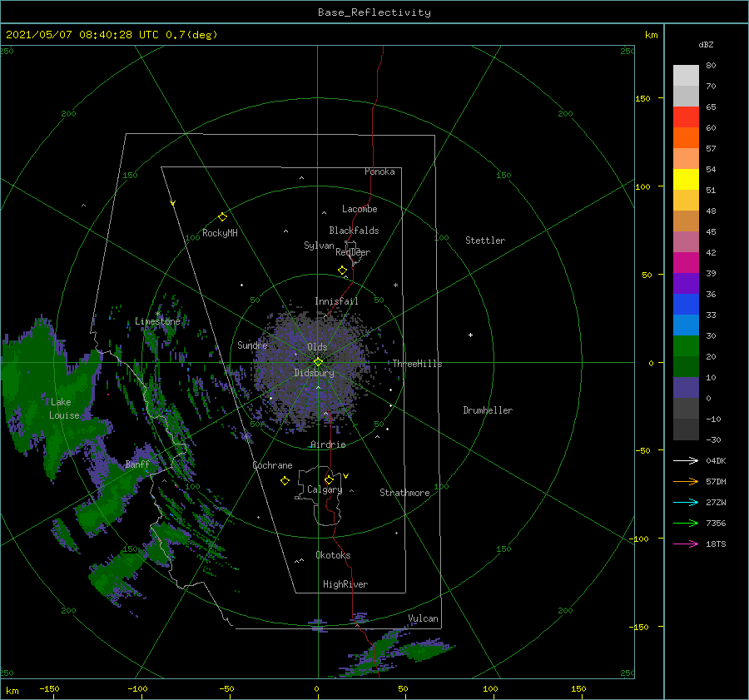Image resolution: width=749 pixels, height=700 pixels.
Task: Click the Airdrie city label
Action: point(328,444)
